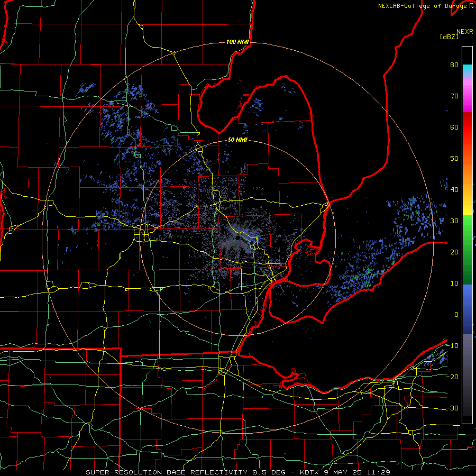Select the 50 value on dBZ scale

click(454, 159)
